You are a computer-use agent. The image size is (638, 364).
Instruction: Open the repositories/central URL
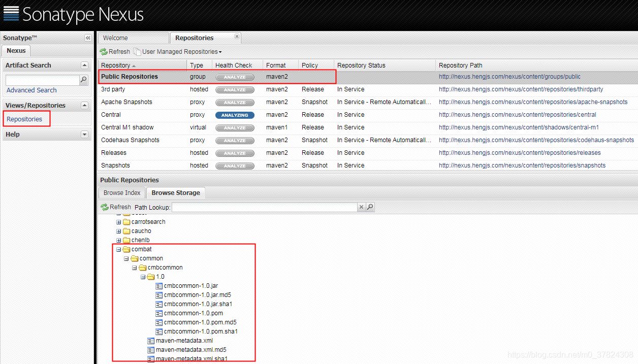(x=517, y=115)
